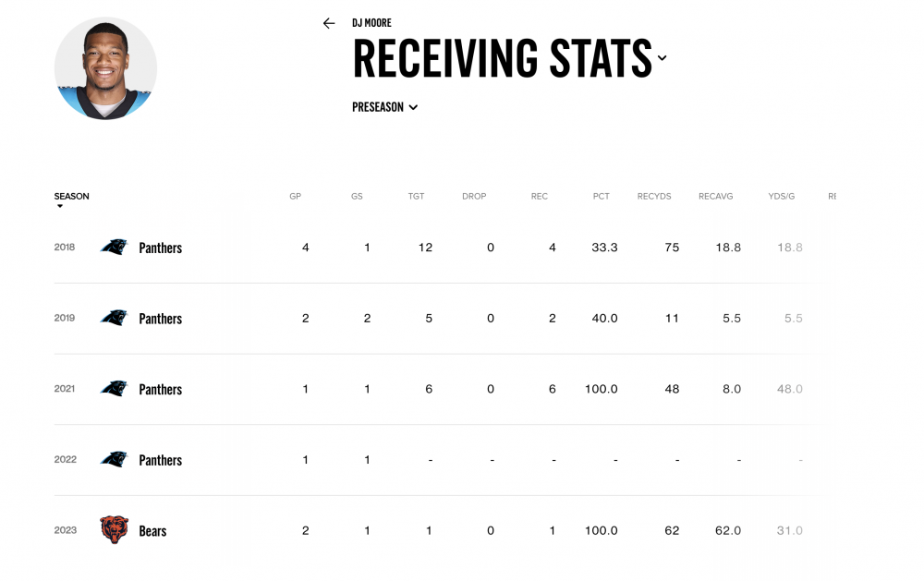Click the Bears logo in the 2023 row
This screenshot has height=581, width=924.
pyautogui.click(x=114, y=530)
